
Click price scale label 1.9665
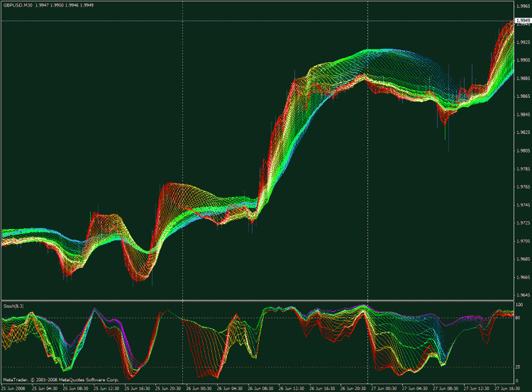pos(523,277)
